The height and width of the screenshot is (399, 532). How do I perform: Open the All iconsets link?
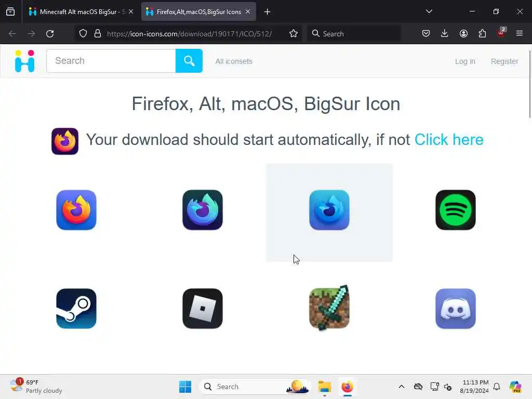click(234, 61)
